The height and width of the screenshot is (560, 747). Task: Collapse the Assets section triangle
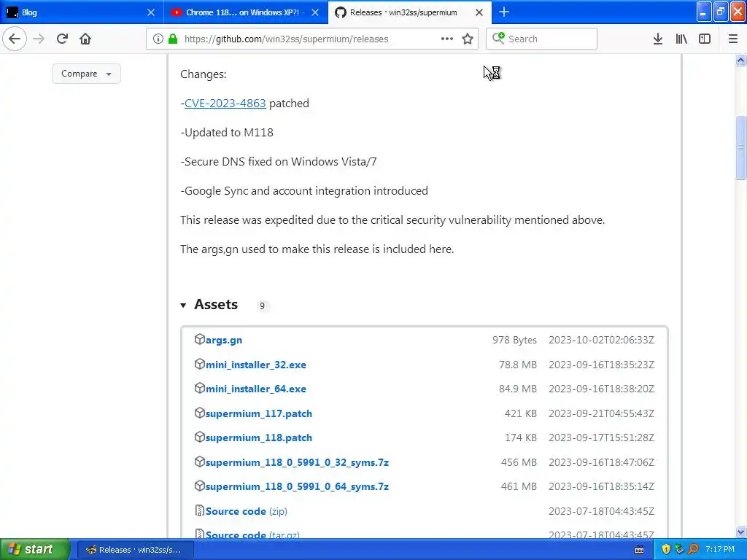[183, 306]
